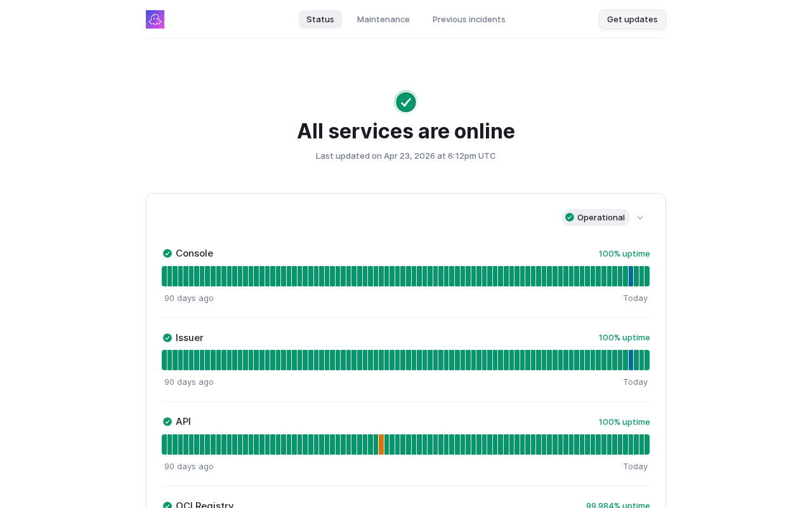Collapse the Operational services group chevron

(x=640, y=218)
